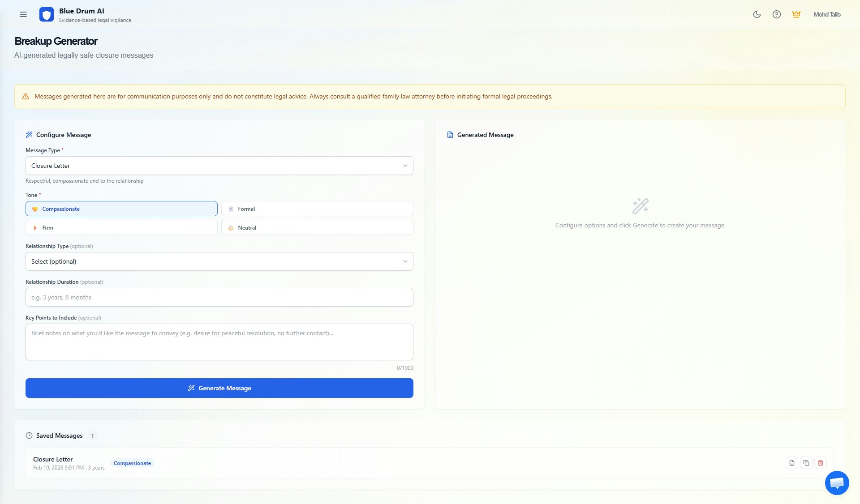Screen dimensions: 860x504
Task: Copy the saved message with the copy icon
Action: [806, 463]
